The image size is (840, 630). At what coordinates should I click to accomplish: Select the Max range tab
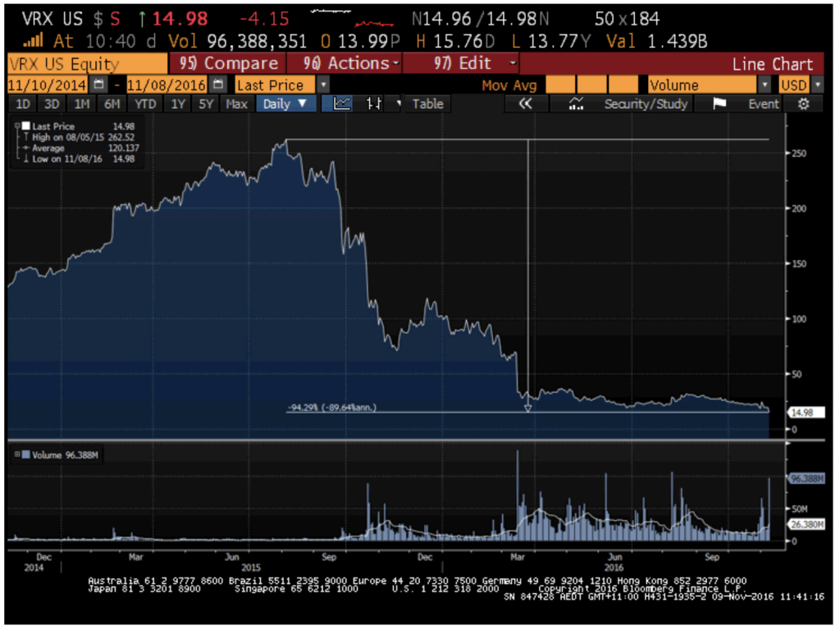pyautogui.click(x=236, y=103)
